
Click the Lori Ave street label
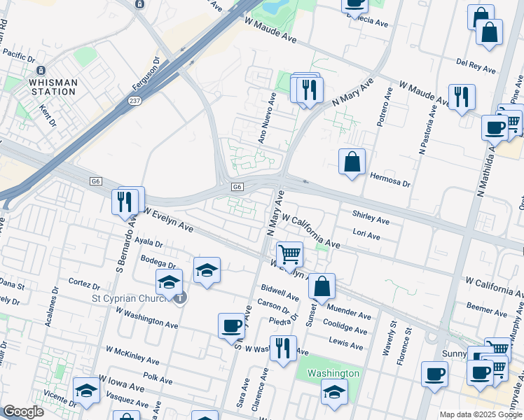[366, 234]
